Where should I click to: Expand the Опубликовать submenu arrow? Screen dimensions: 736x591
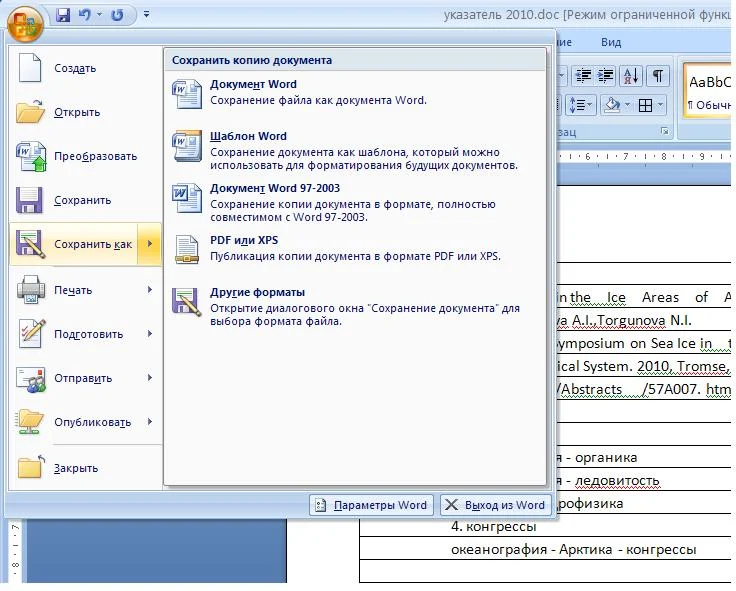[150, 422]
